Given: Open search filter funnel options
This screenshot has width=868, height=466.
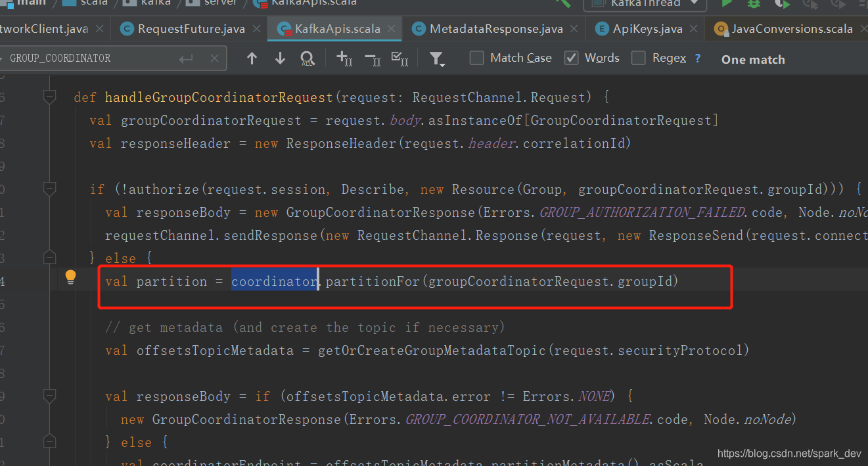Looking at the screenshot, I should click(437, 59).
